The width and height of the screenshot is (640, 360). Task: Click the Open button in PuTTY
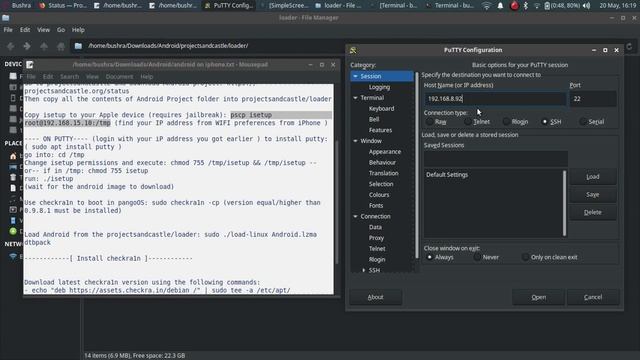[x=538, y=297]
